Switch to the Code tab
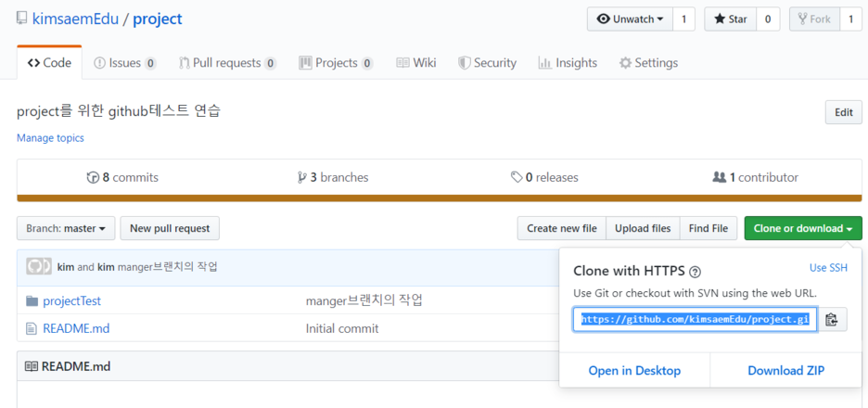Image resolution: width=868 pixels, height=408 pixels. point(49,63)
